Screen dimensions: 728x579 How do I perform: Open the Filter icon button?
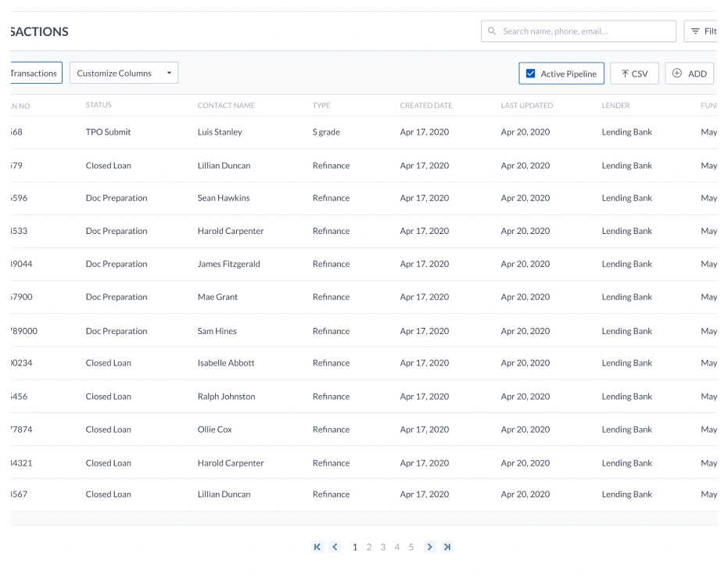(x=695, y=31)
